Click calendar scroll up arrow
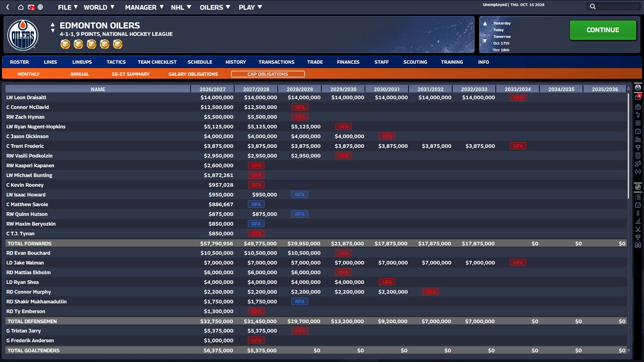 (485, 23)
